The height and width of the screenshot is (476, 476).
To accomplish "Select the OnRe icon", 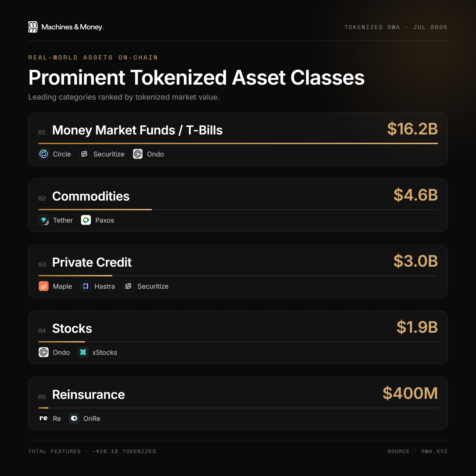I will 74,418.
